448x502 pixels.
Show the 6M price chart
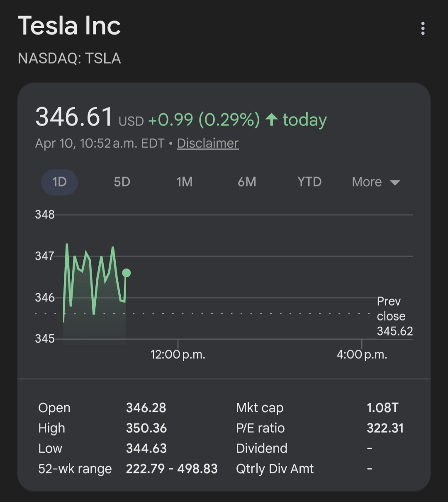[x=247, y=182]
